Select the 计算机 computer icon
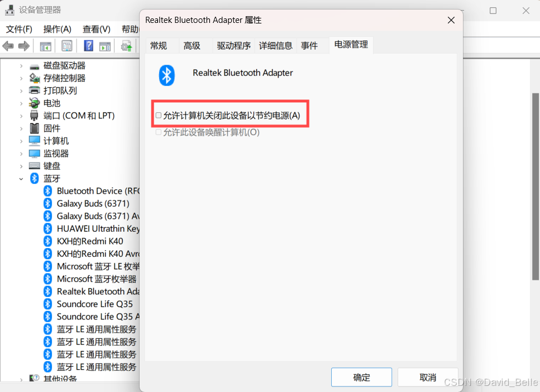The height and width of the screenshot is (392, 540). pyautogui.click(x=35, y=141)
